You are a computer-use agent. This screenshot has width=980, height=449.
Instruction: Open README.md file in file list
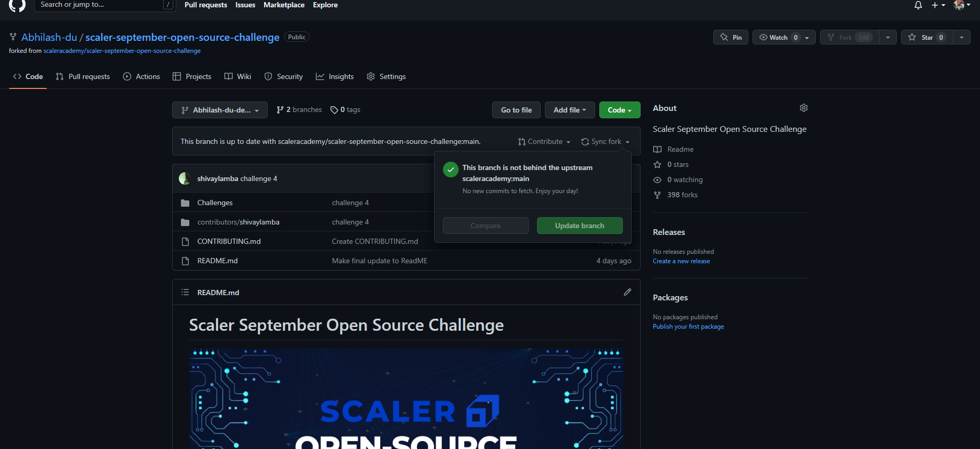point(218,261)
